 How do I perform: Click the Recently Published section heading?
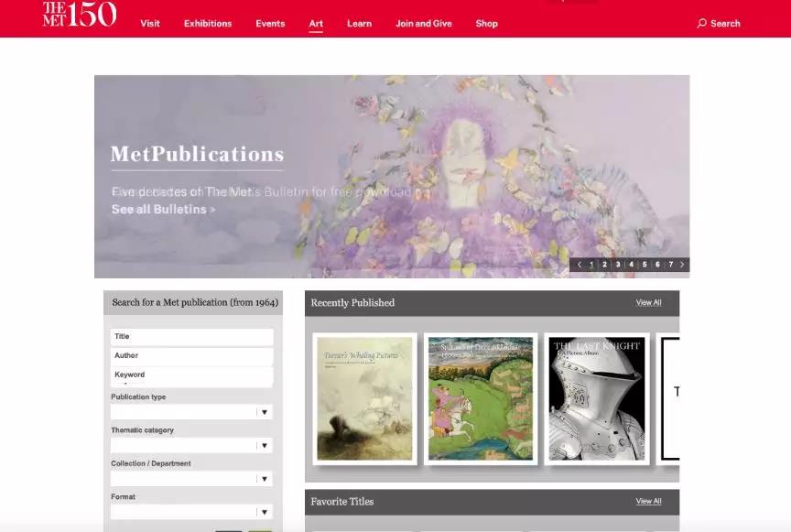(x=352, y=303)
